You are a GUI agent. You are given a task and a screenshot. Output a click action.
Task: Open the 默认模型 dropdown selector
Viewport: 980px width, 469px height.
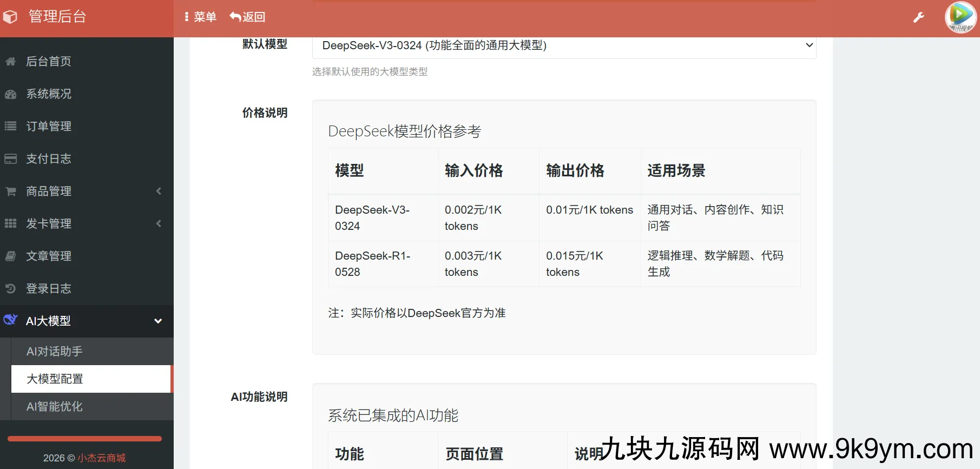564,46
